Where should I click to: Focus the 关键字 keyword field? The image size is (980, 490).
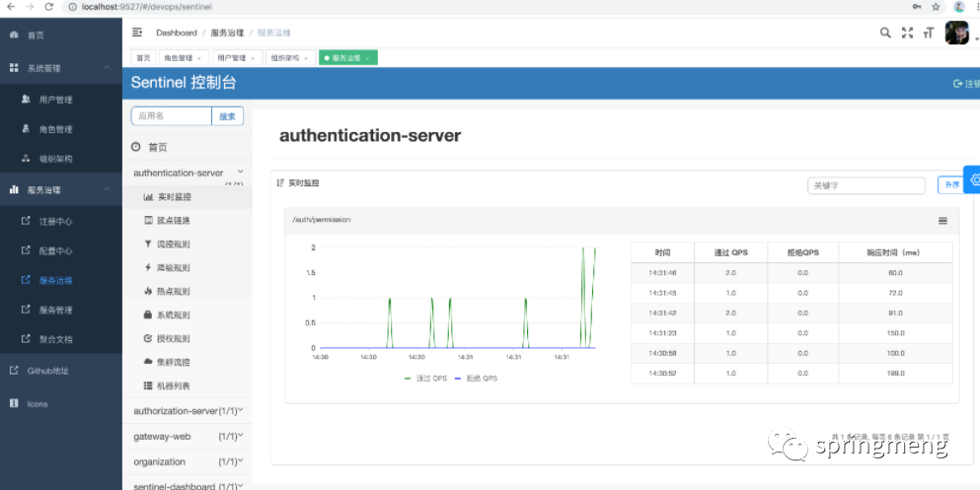[867, 185]
